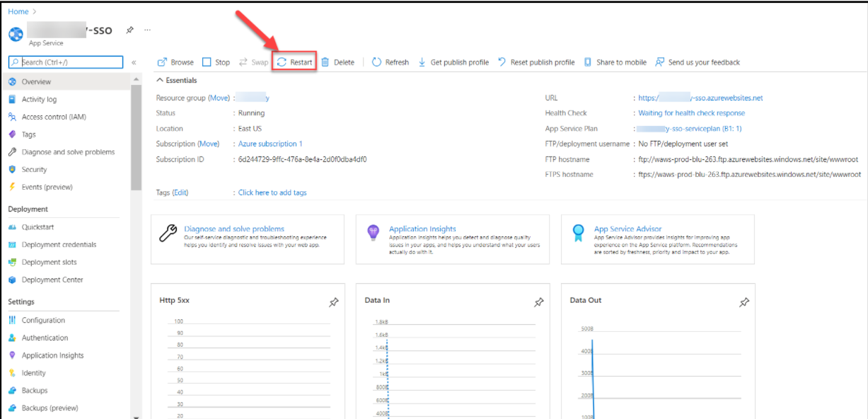Collapse the sidebar with double chevron
Image resolution: width=868 pixels, height=419 pixels.
(x=134, y=62)
